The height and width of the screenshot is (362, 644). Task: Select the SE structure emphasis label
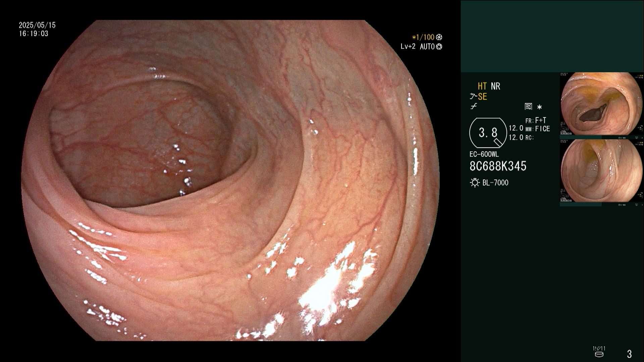482,97
